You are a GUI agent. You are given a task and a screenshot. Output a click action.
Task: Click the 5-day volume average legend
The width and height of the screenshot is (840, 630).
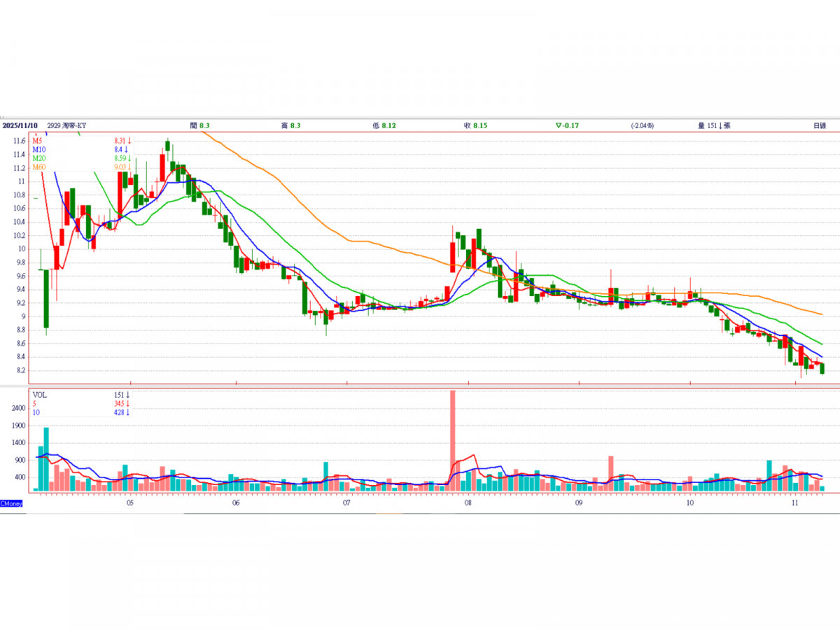[x=35, y=404]
